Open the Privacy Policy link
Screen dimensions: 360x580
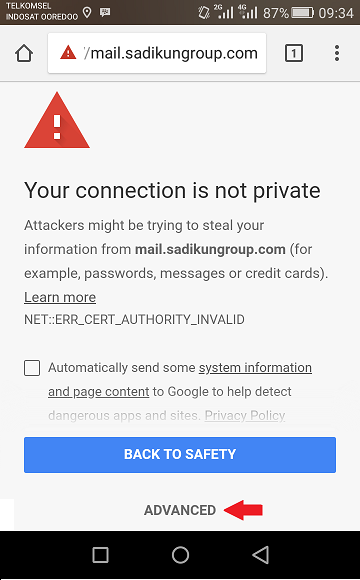pyautogui.click(x=245, y=415)
